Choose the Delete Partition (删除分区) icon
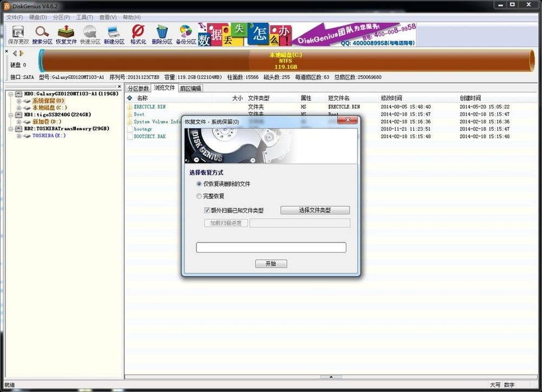The height and width of the screenshot is (392, 542). [x=162, y=35]
